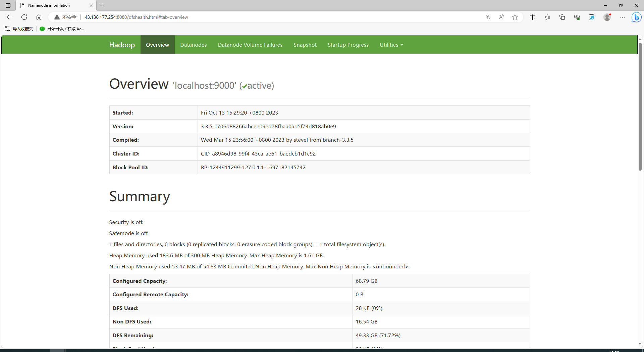
Task: Click the Hadoop brand link
Action: coord(122,45)
